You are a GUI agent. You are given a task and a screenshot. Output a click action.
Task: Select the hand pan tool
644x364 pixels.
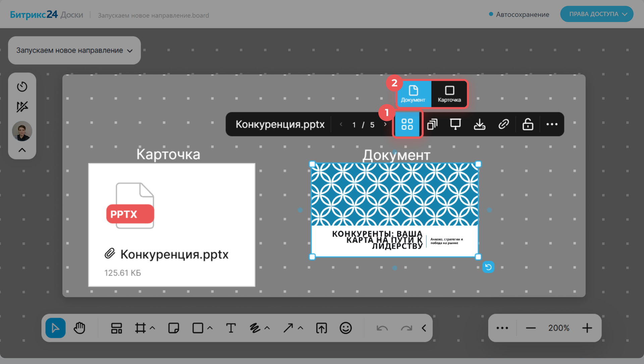79,328
